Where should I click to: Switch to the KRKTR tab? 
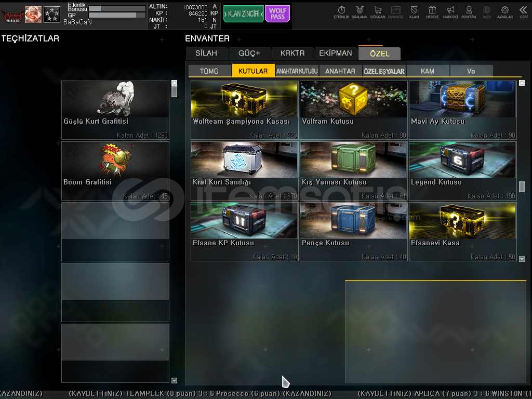click(292, 54)
